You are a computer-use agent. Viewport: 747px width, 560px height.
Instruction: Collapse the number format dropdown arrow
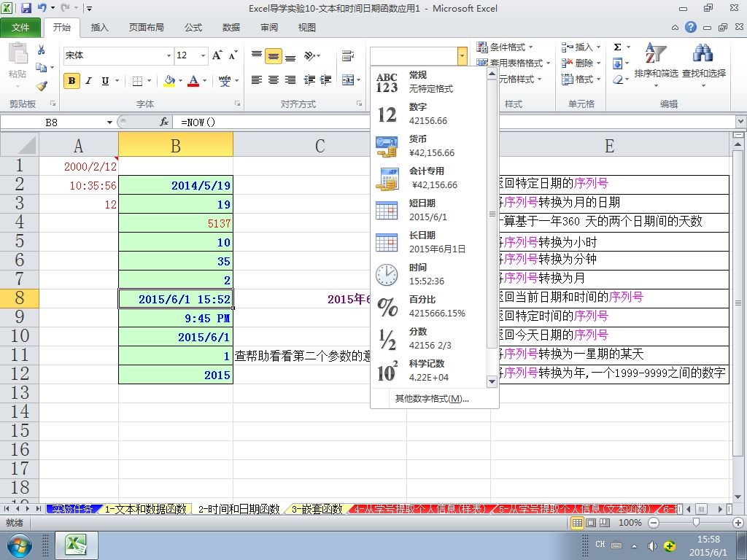tap(462, 56)
